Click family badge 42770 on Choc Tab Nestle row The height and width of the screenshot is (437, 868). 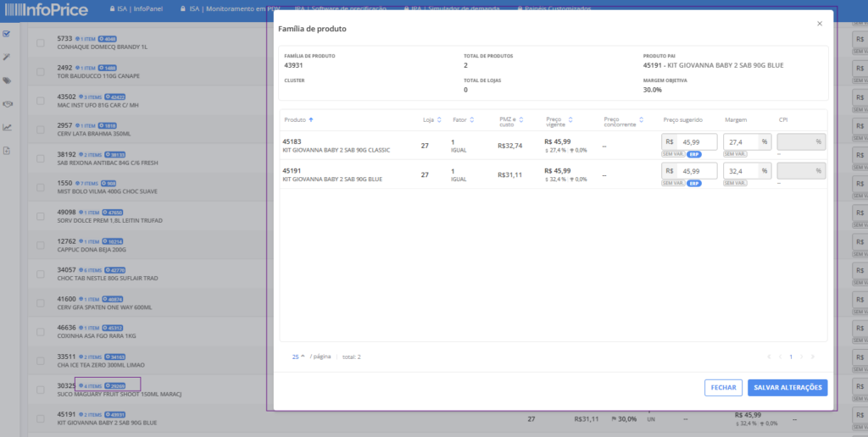115,270
